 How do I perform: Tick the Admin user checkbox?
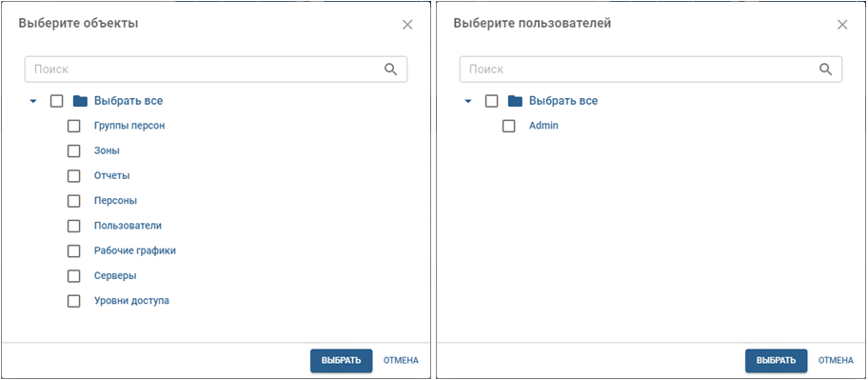(x=509, y=126)
